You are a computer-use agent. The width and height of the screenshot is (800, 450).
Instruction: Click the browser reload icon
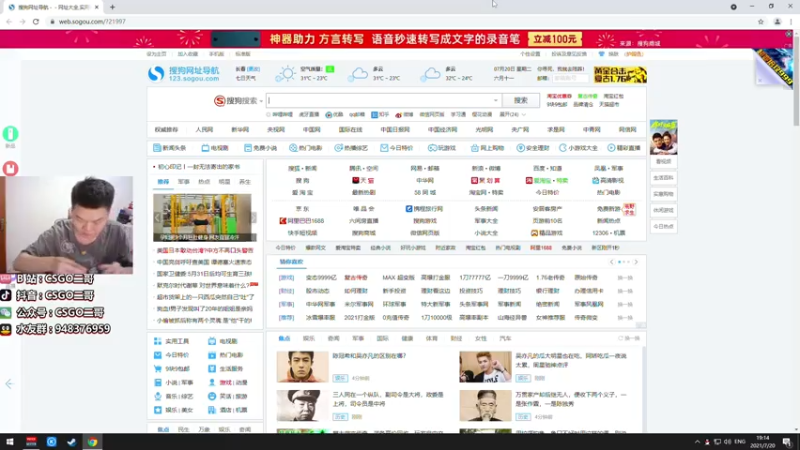click(x=36, y=21)
